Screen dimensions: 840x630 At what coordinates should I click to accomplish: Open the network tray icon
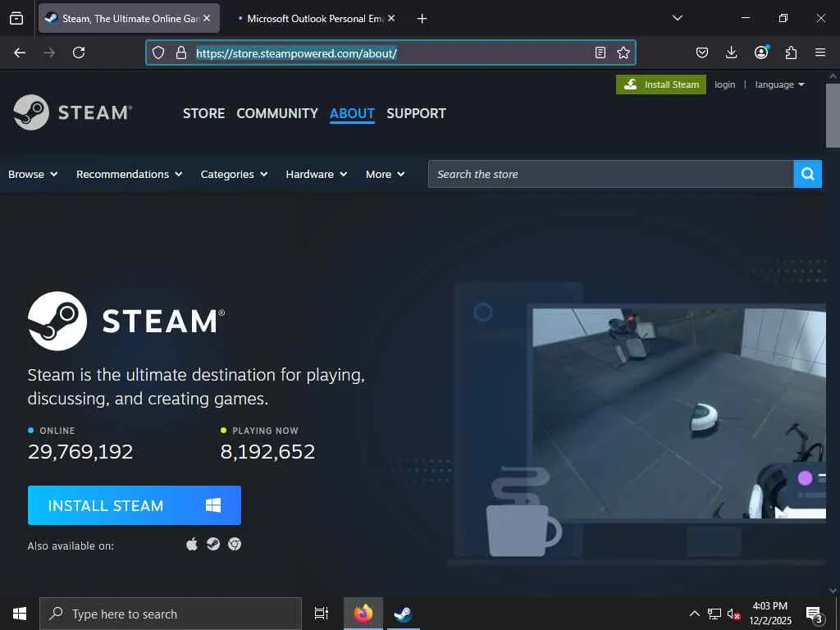[x=714, y=614]
